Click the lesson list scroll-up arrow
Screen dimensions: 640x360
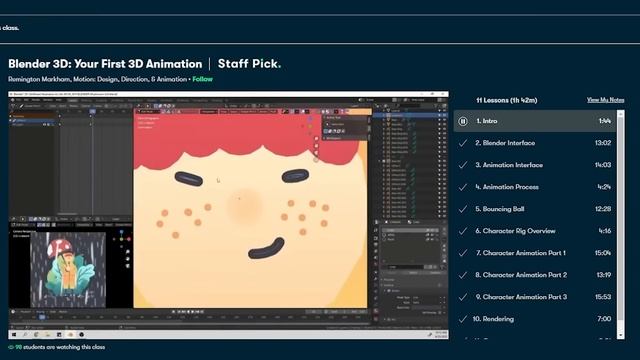tap(620, 114)
